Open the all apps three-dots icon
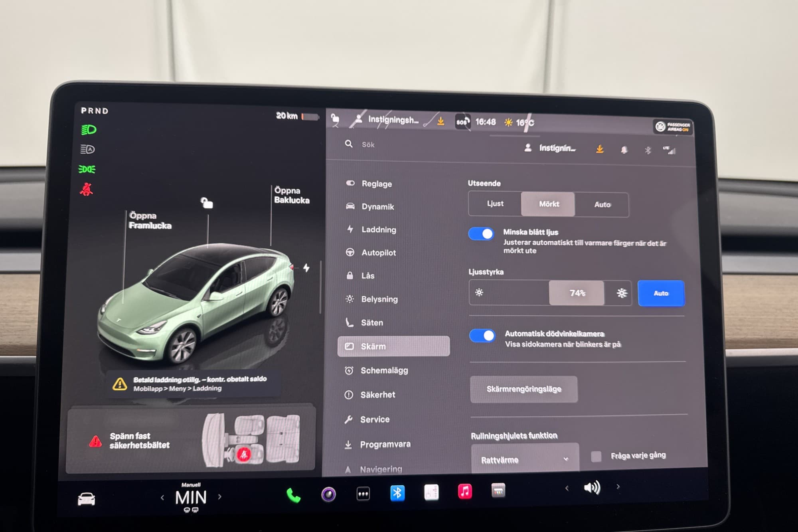798x532 pixels. coord(363,494)
